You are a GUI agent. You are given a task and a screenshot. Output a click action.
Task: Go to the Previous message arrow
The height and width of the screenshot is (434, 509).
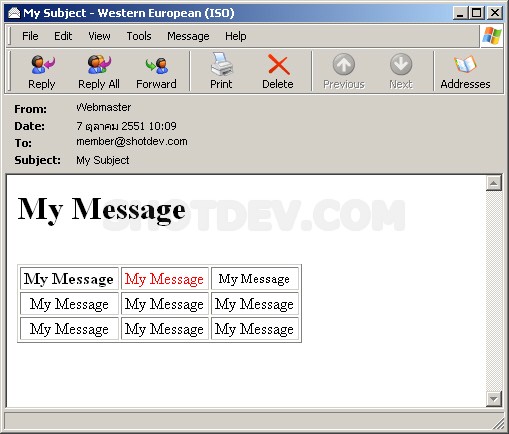click(x=344, y=64)
